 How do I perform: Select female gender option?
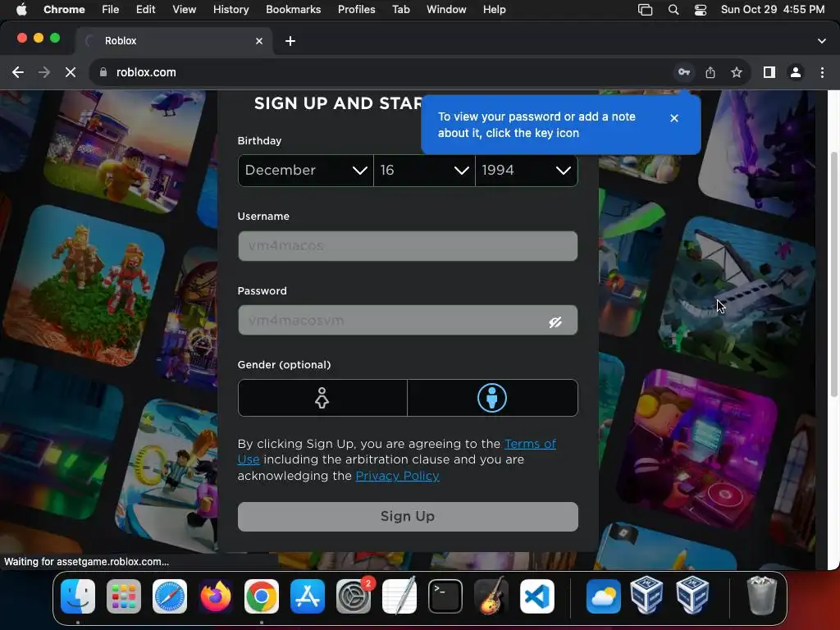[x=322, y=398]
